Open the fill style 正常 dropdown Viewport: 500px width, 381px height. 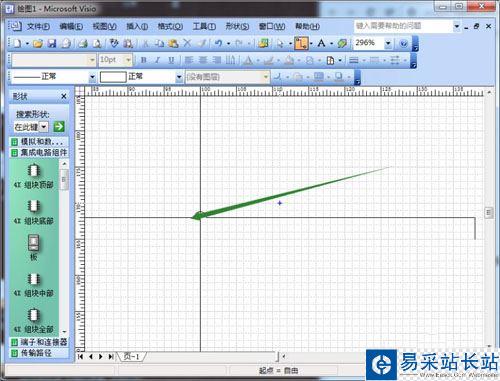tap(179, 77)
